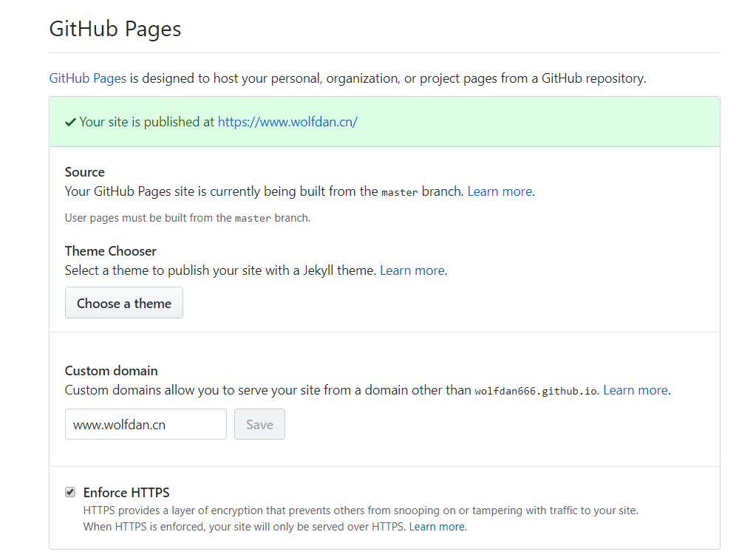The image size is (736, 560).
Task: Click the Enforce HTTPS label text
Action: 126,493
